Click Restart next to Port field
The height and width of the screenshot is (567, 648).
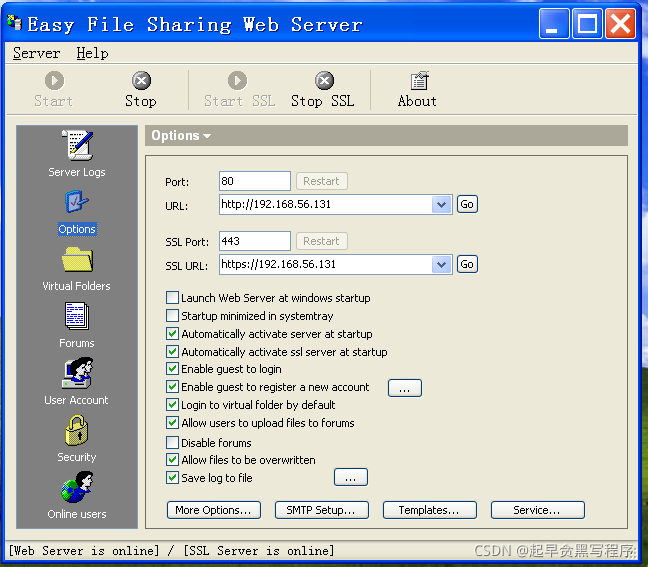coord(322,181)
